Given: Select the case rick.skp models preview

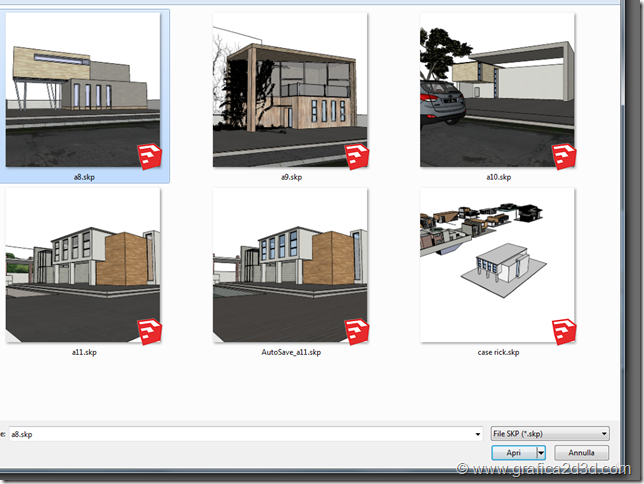Looking at the screenshot, I should pos(497,265).
